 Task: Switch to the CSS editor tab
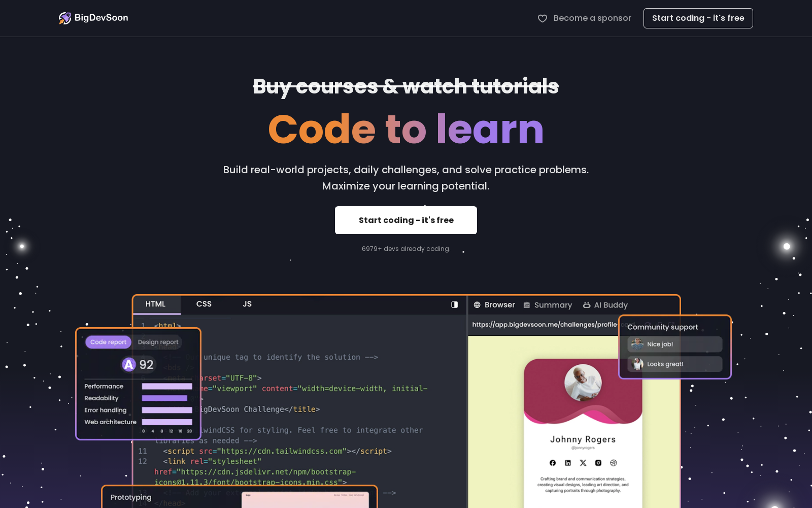pos(204,304)
